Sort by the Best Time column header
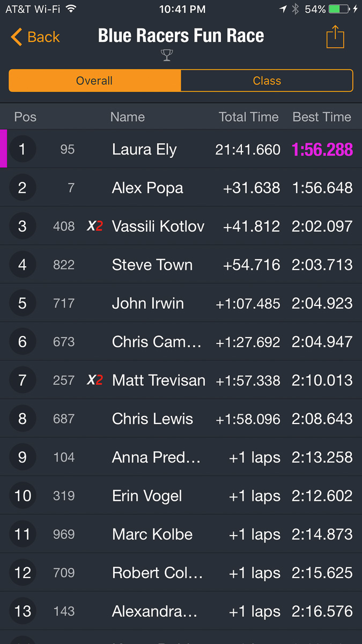This screenshot has height=644, width=362. pos(322,117)
